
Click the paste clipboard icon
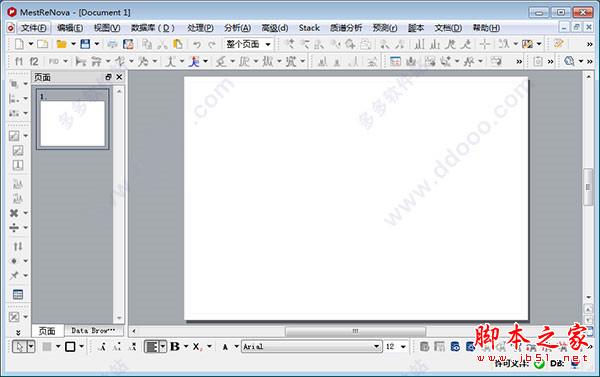click(x=178, y=44)
